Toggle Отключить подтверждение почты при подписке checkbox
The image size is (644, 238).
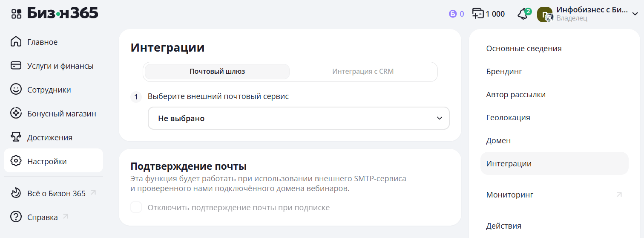coord(136,207)
